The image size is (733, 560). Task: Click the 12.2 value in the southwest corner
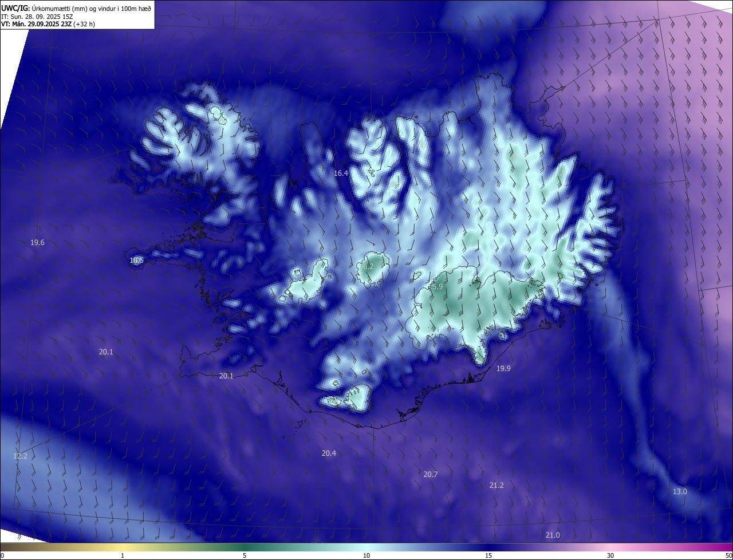coord(20,456)
